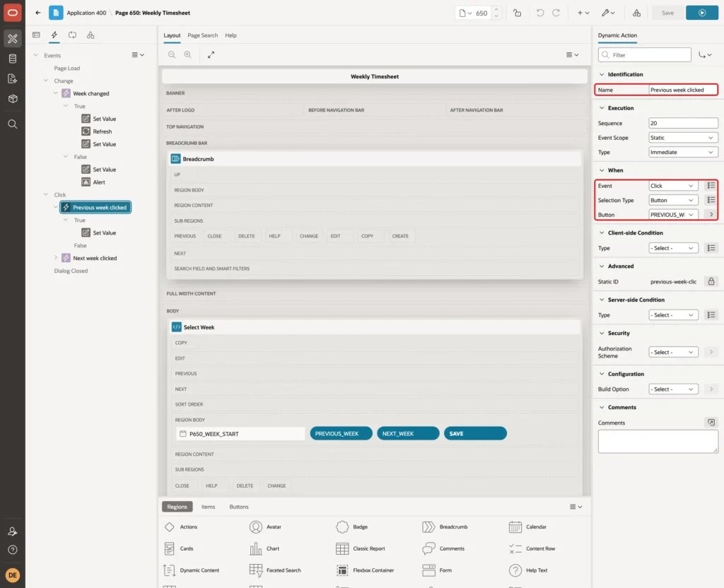Screen dimensions: 724x588
Task: Click the Comments text area
Action: click(x=658, y=441)
